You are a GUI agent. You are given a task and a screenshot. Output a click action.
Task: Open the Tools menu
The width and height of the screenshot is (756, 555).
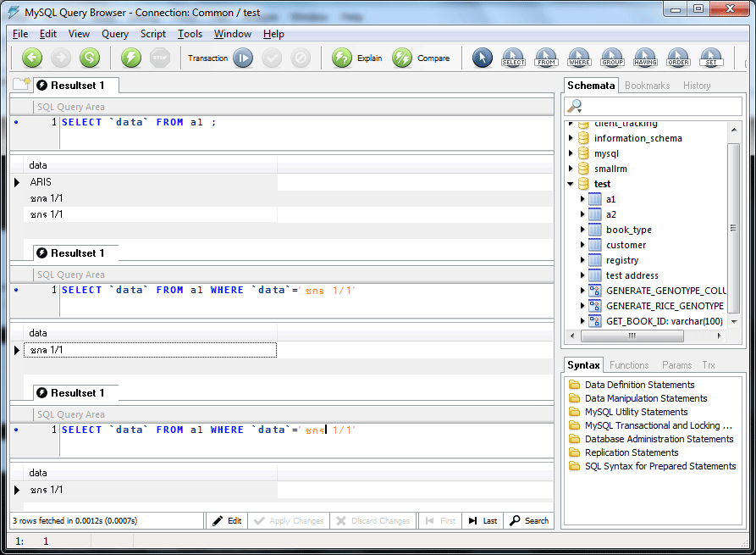point(190,34)
